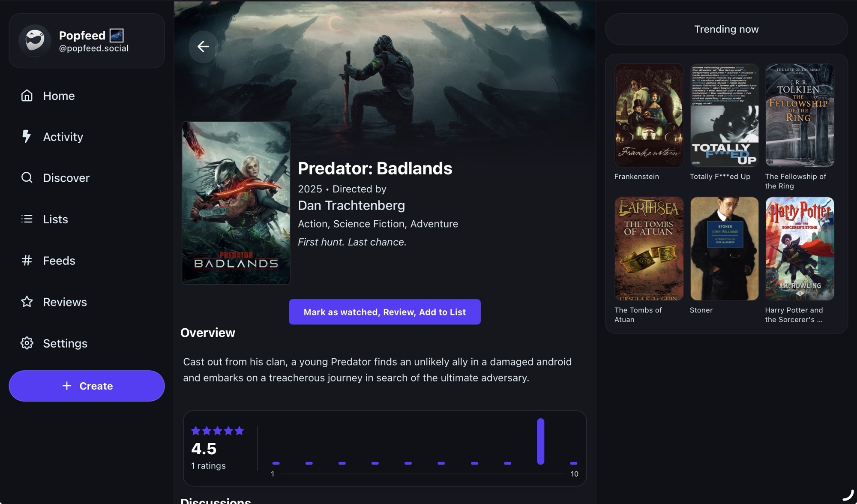This screenshot has height=504, width=857.
Task: Open Frankenstein trending cover
Action: pos(649,115)
